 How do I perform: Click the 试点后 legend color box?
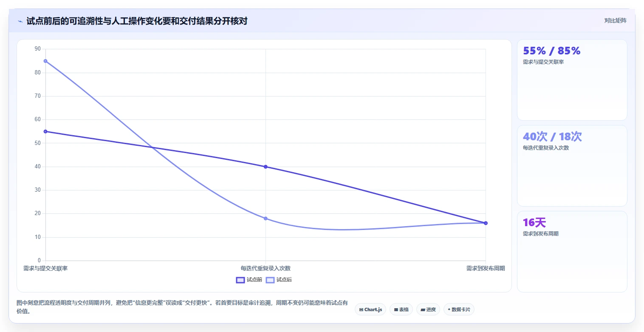tap(270, 280)
